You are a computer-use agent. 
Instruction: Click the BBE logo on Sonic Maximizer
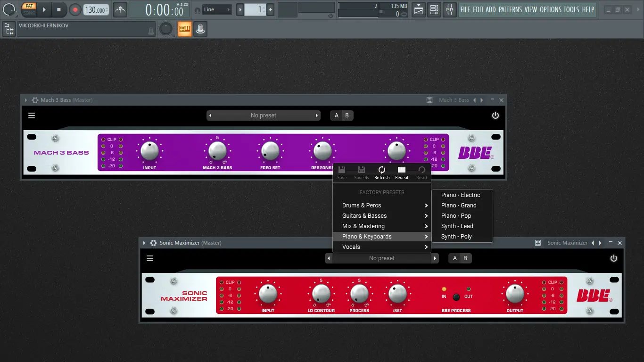click(594, 296)
